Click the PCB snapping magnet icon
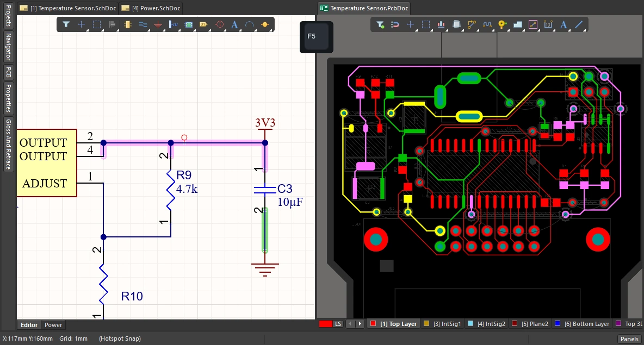Image resolution: width=644 pixels, height=345 pixels. [395, 24]
